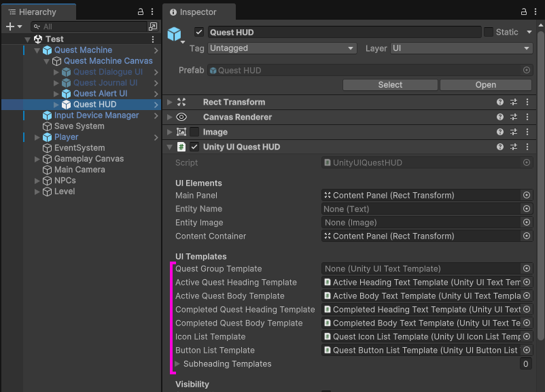Collapse the Test scene in Hierarchy

[27, 39]
